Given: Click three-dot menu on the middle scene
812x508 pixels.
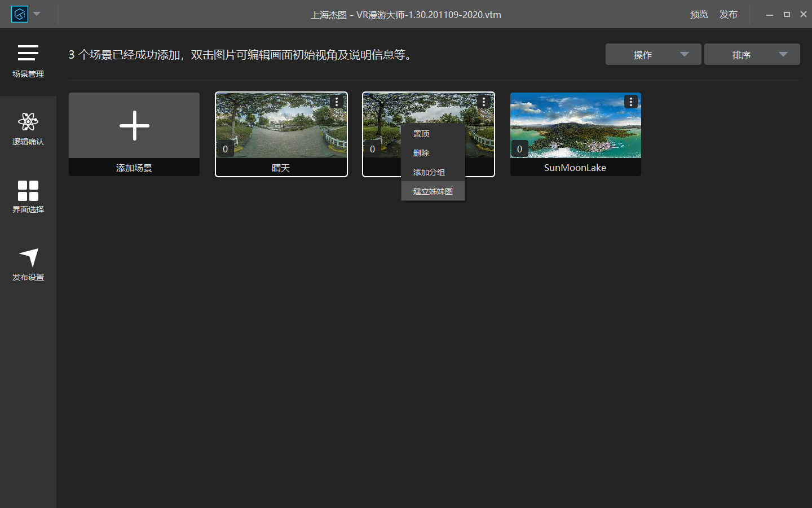Looking at the screenshot, I should (x=483, y=102).
